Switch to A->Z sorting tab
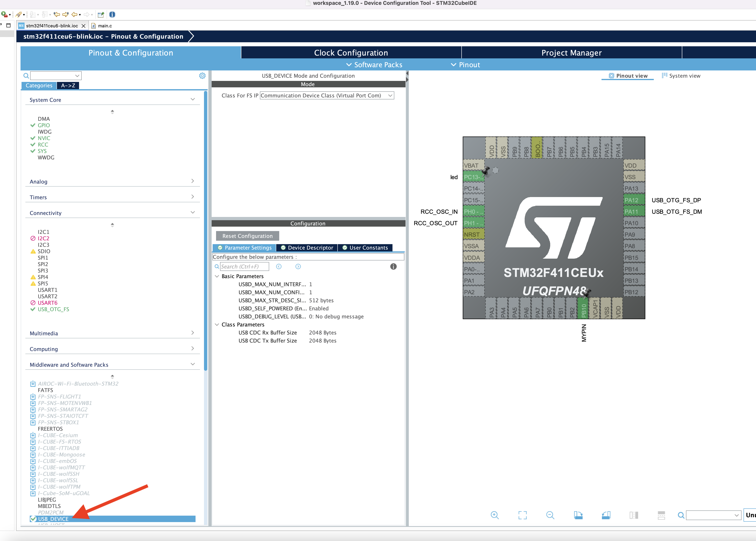 (x=68, y=86)
